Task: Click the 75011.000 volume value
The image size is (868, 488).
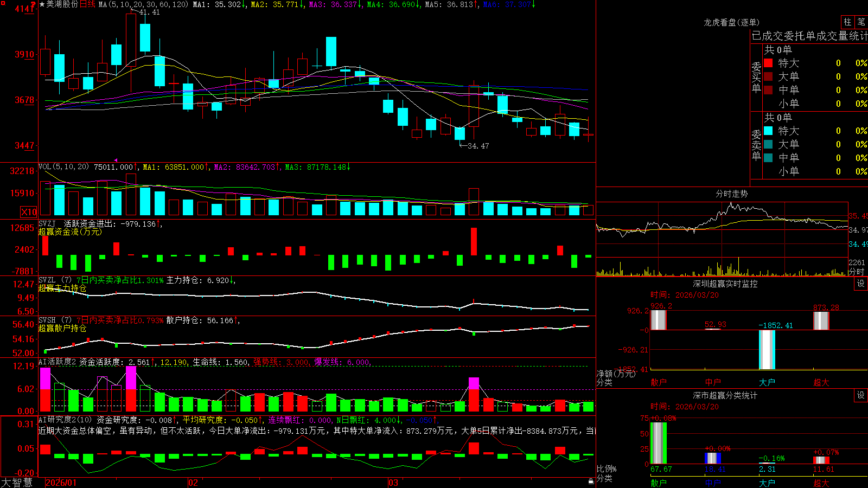Action: (113, 166)
